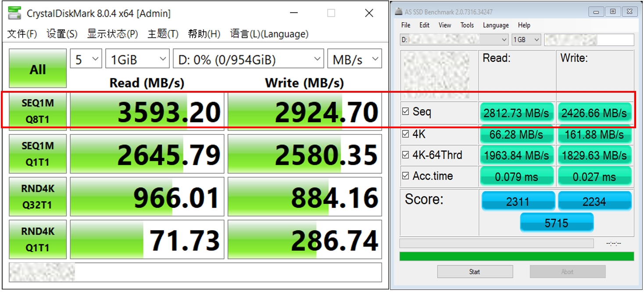Expand the 1GiB test size dropdown
The height and width of the screenshot is (293, 644).
[137, 59]
